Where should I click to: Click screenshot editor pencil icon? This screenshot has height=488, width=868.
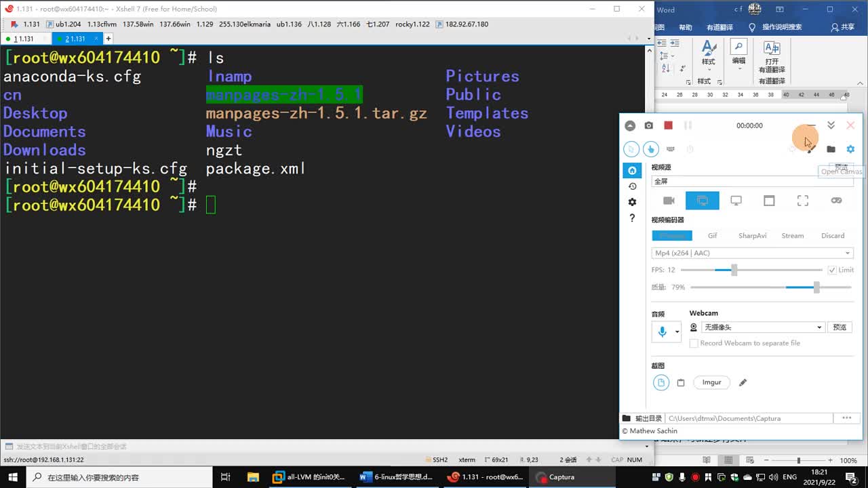coord(743,383)
